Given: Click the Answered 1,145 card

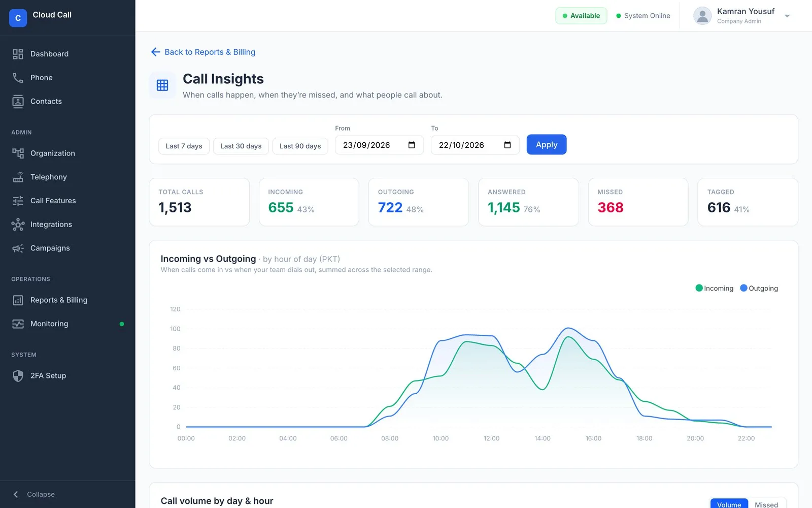Looking at the screenshot, I should click(528, 202).
